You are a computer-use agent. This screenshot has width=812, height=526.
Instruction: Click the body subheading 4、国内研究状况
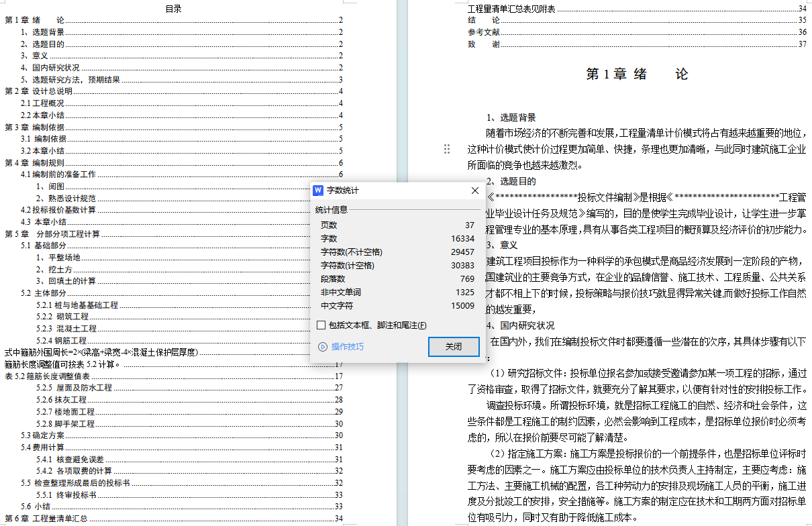point(521,325)
